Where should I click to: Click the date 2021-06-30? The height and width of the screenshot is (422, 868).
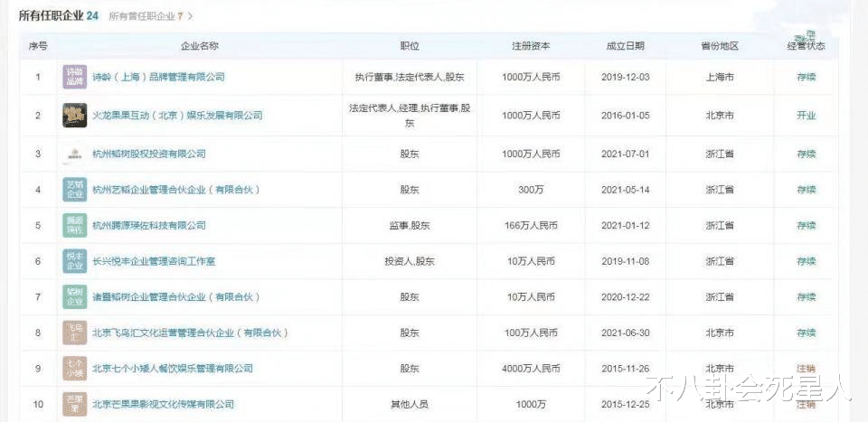point(625,333)
